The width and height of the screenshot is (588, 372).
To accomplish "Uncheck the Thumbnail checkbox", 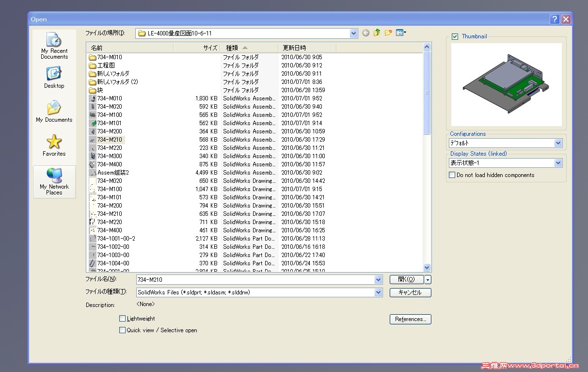I will coord(455,36).
